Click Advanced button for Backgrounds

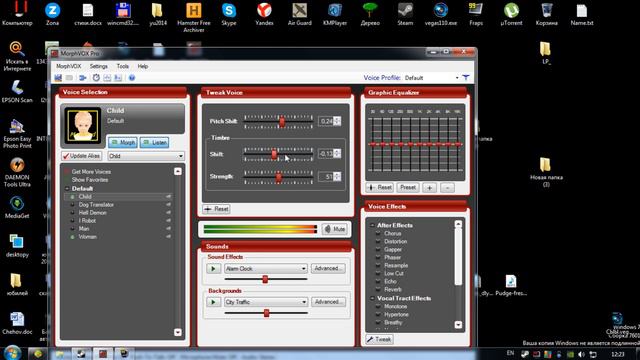coord(328,302)
